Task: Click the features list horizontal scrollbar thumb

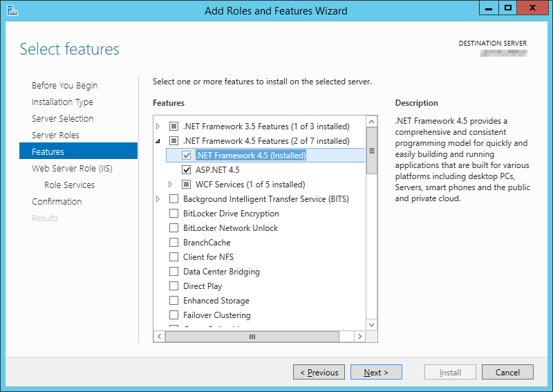Action: pos(252,336)
